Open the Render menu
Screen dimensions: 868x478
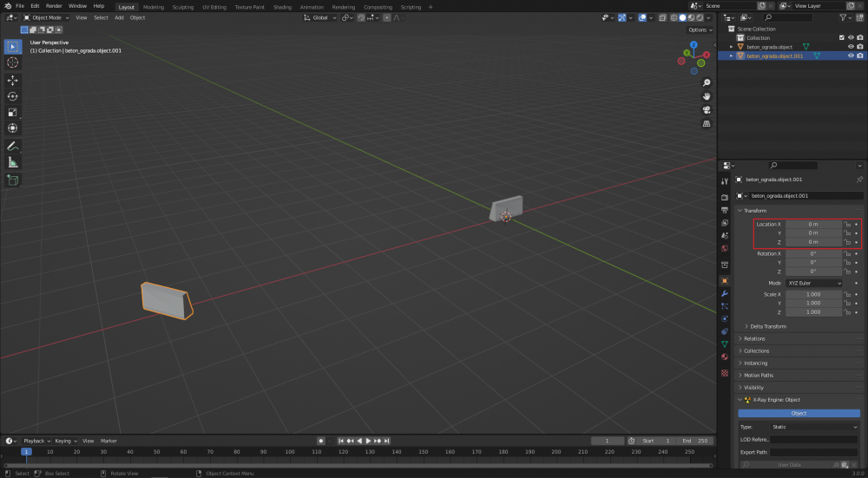point(54,6)
